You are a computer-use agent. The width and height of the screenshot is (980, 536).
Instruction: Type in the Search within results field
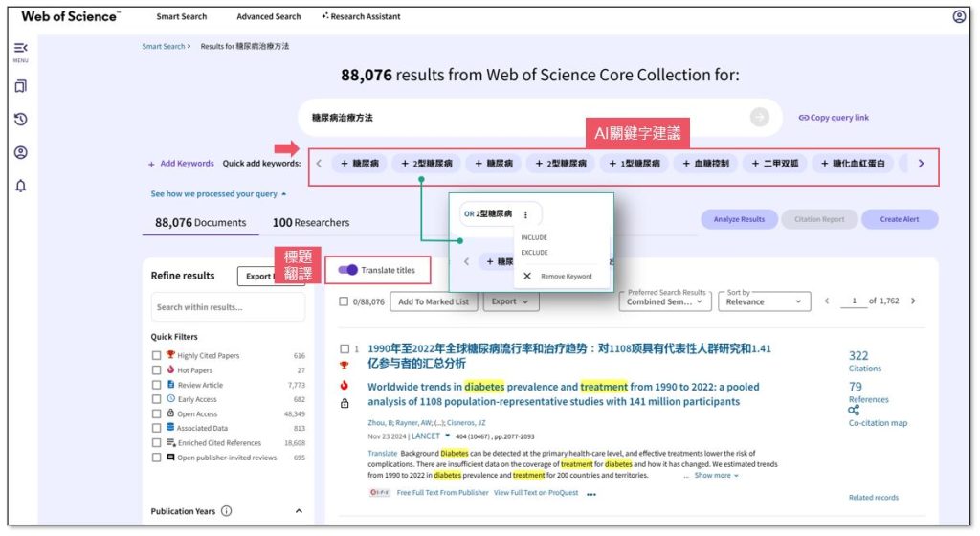[x=228, y=307]
